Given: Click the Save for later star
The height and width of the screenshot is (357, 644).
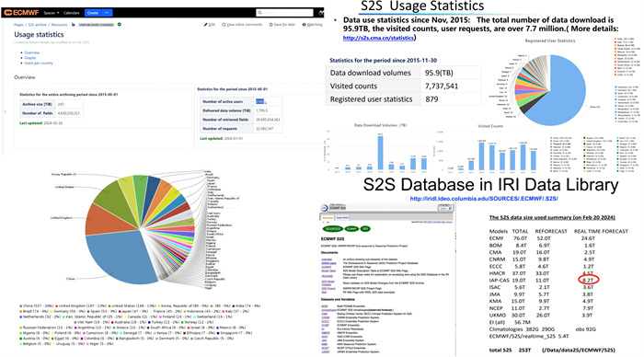Looking at the screenshot, I should 270,25.
